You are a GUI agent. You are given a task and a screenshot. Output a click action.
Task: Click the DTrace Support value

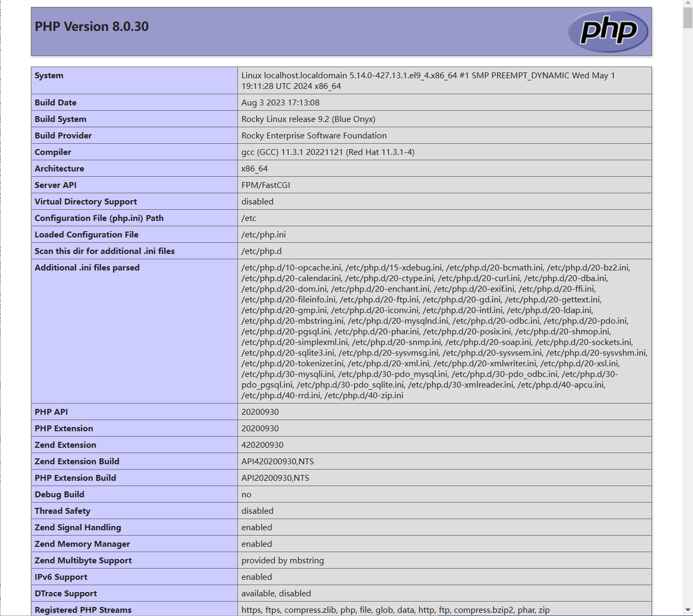click(276, 594)
